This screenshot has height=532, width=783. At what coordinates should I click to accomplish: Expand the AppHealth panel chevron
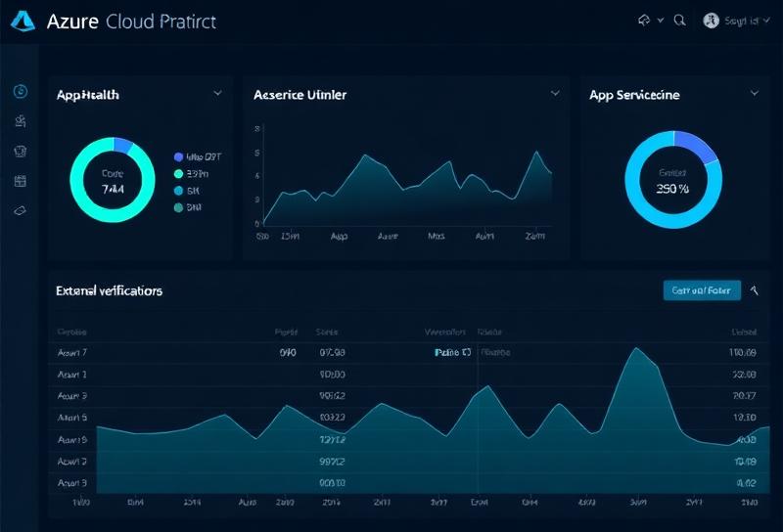(x=217, y=93)
